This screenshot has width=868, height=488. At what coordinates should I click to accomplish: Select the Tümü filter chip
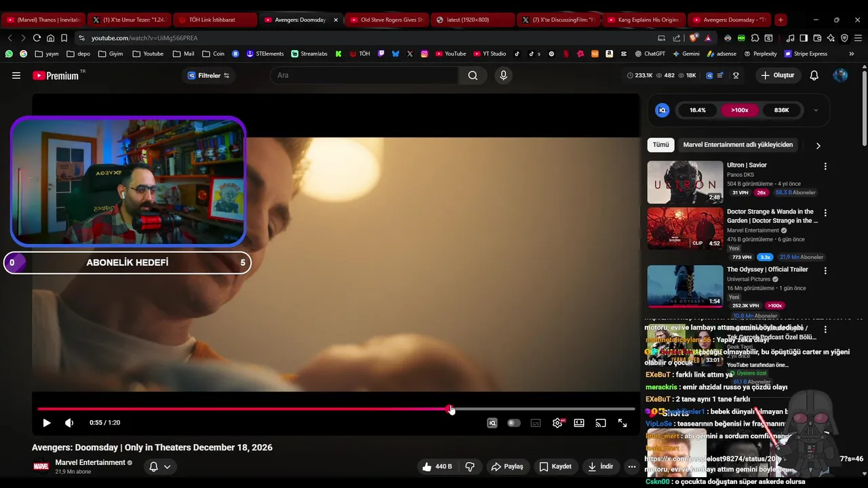[x=660, y=144]
